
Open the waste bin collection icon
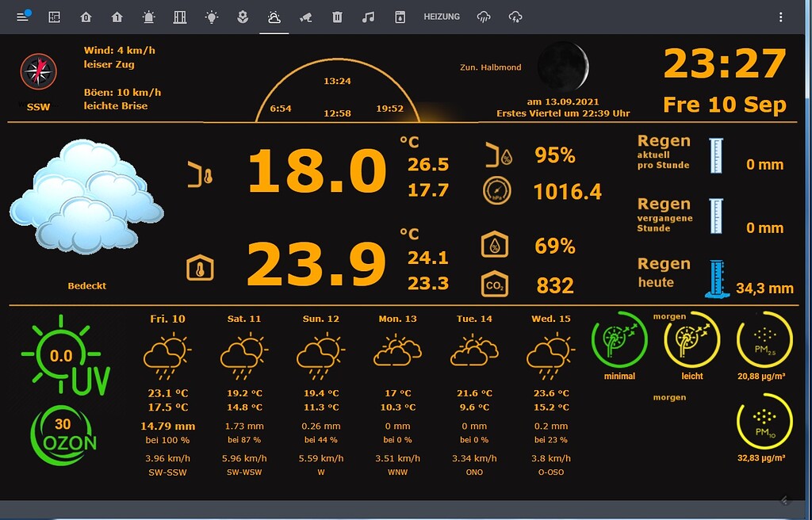pyautogui.click(x=337, y=16)
